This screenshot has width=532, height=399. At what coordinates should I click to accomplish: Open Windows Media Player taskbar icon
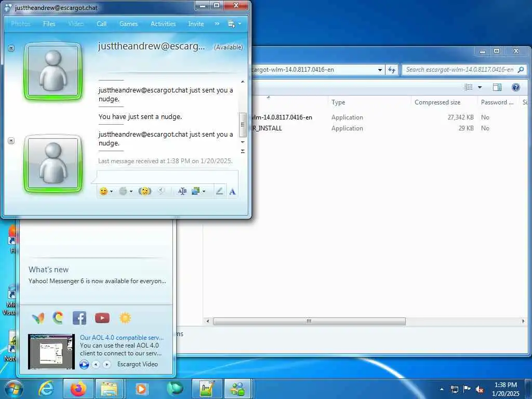click(x=141, y=389)
